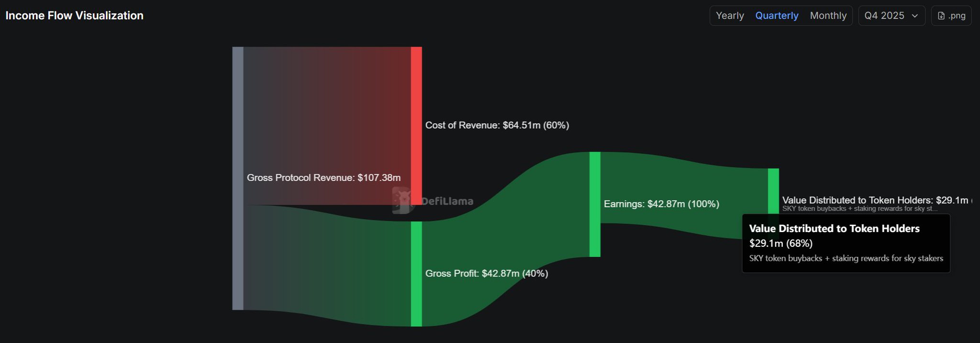Click the file icon on the .png export button
Image resolution: width=980 pixels, height=343 pixels.
coord(941,16)
